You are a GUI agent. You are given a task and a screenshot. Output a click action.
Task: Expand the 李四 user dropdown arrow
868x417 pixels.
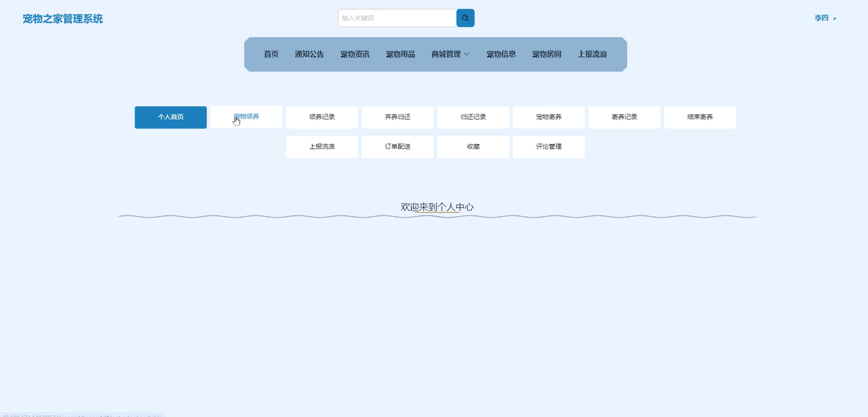835,18
